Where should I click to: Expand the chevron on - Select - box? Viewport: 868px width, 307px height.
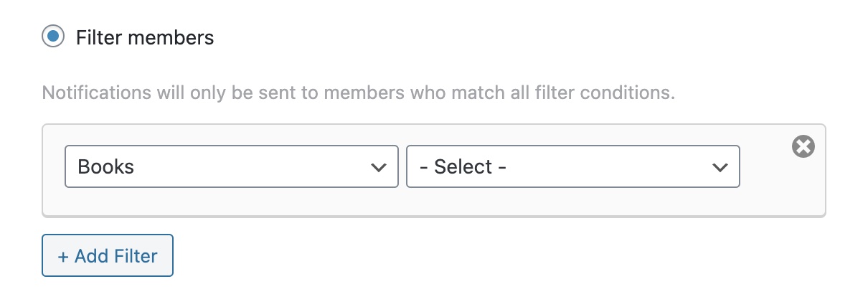pos(720,168)
